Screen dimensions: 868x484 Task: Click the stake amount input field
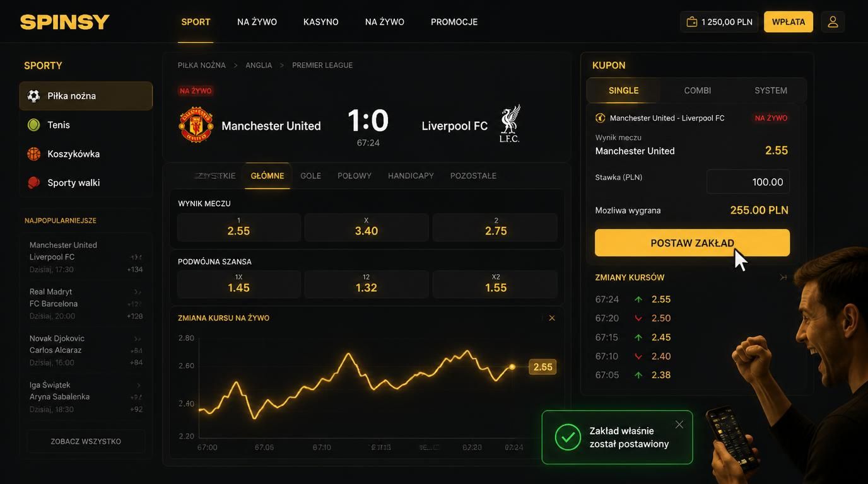click(748, 181)
